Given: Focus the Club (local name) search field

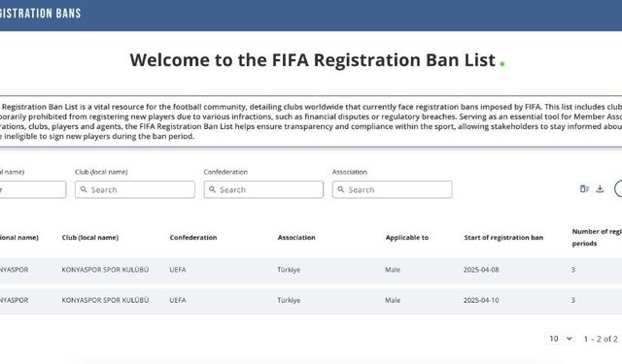Looking at the screenshot, I should tap(135, 189).
